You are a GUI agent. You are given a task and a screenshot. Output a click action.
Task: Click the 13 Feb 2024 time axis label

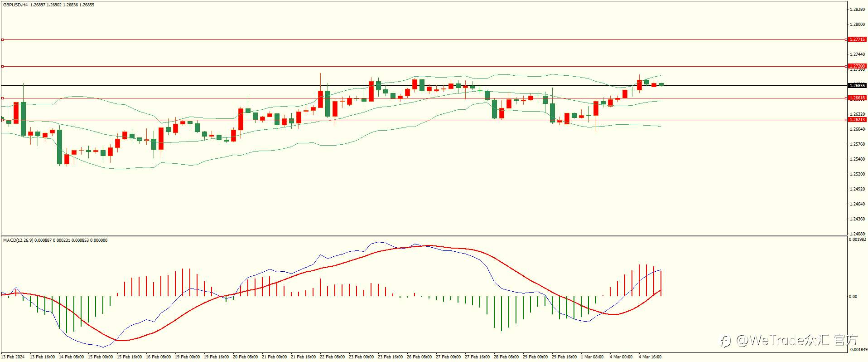click(14, 357)
